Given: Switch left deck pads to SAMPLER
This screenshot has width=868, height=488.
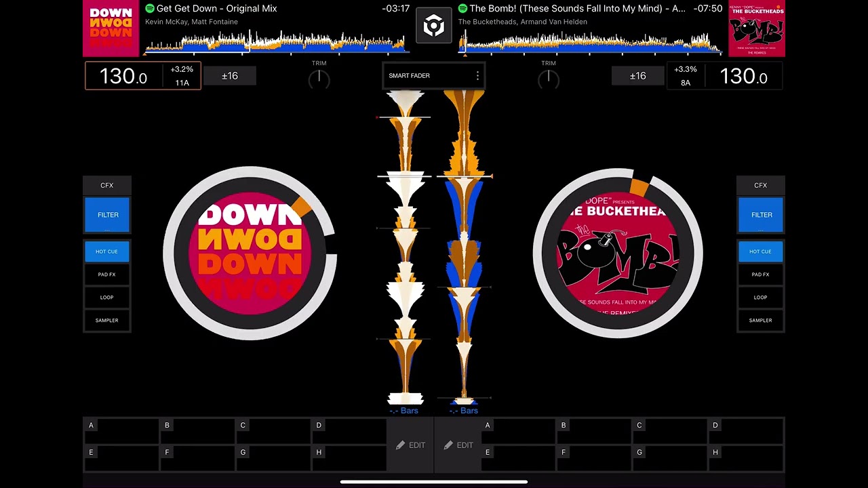Looking at the screenshot, I should click(x=106, y=321).
